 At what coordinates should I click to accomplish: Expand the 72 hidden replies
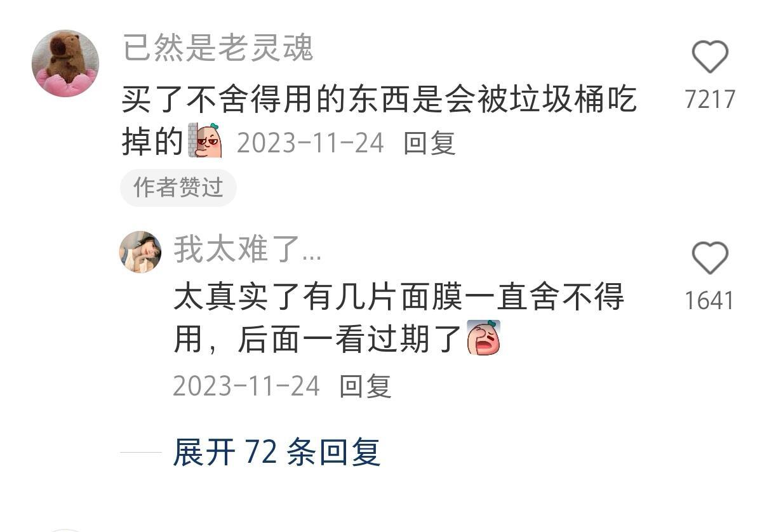coord(277,453)
